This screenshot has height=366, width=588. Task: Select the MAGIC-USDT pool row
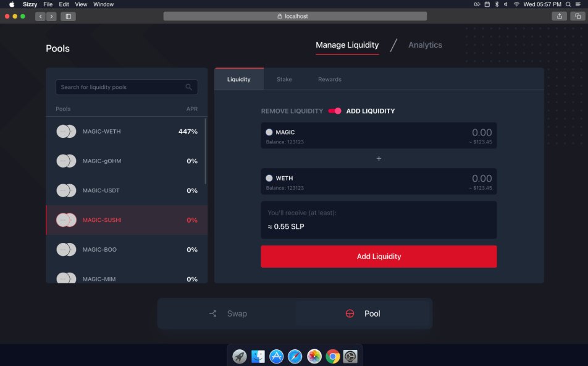pos(127,190)
